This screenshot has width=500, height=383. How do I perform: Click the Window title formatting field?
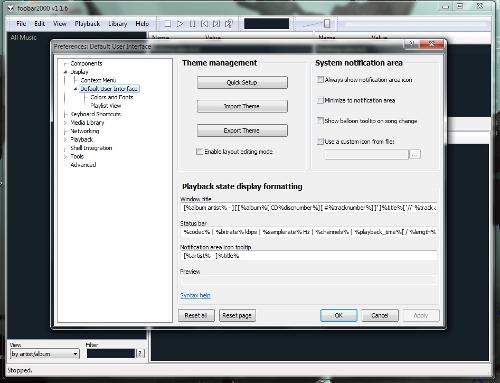click(309, 208)
